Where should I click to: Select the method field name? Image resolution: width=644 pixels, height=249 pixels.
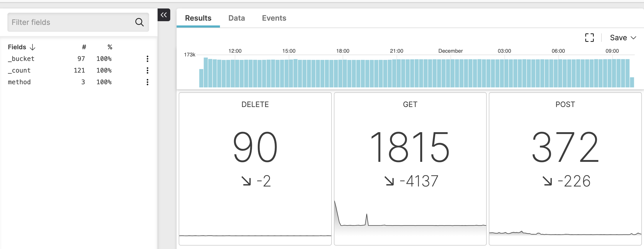tap(19, 82)
